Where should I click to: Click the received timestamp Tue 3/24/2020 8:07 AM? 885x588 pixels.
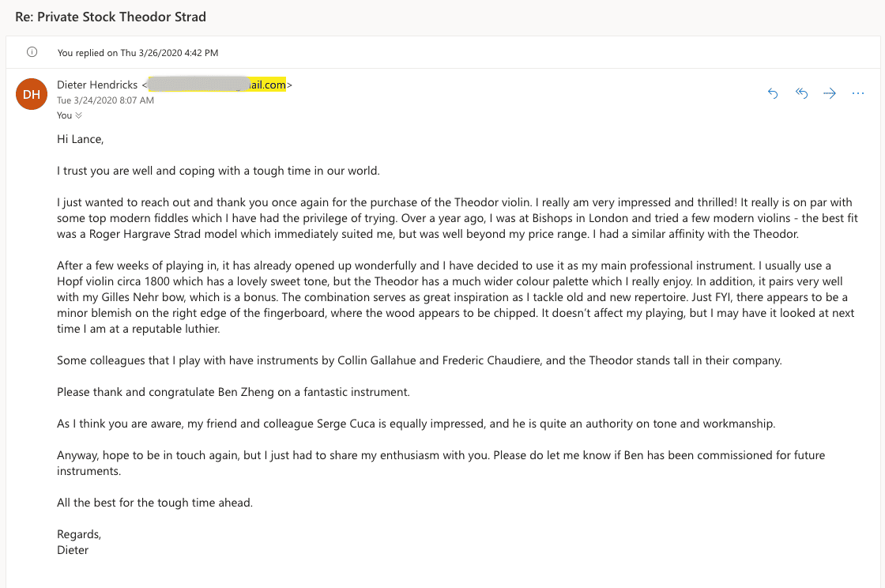pos(105,100)
